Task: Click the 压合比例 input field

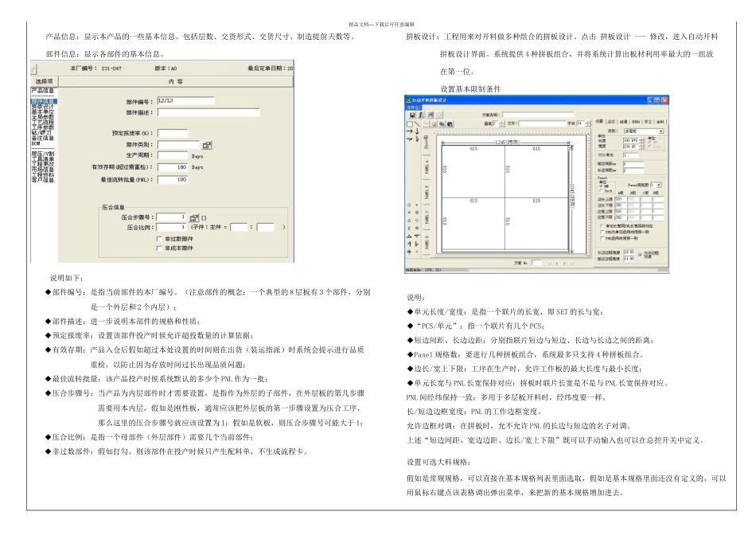Action: click(x=171, y=227)
